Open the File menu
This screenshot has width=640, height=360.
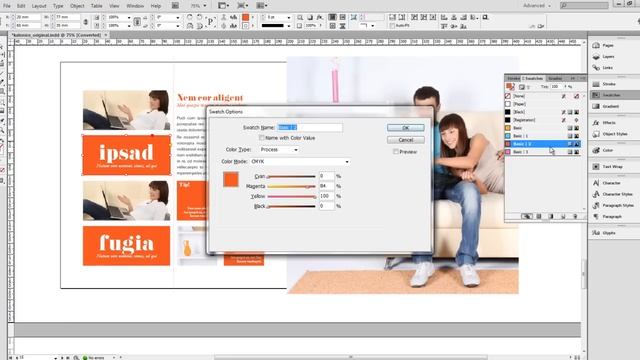(x=7, y=6)
